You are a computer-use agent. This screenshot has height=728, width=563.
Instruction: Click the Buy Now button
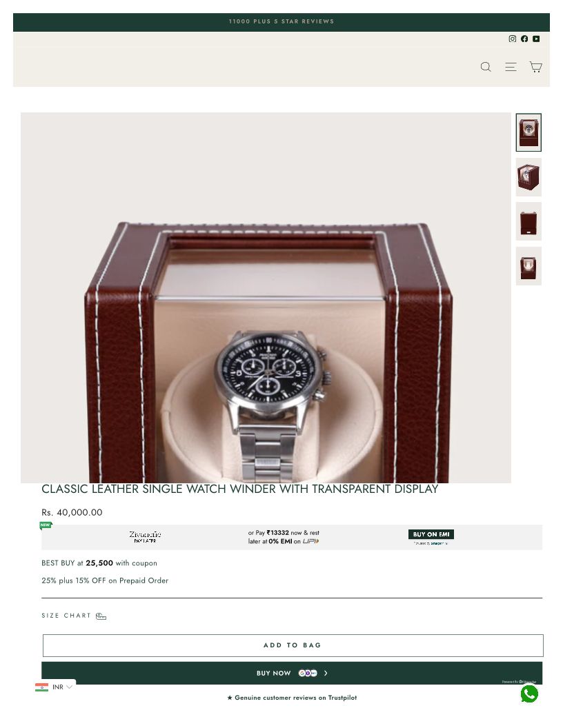pyautogui.click(x=292, y=673)
